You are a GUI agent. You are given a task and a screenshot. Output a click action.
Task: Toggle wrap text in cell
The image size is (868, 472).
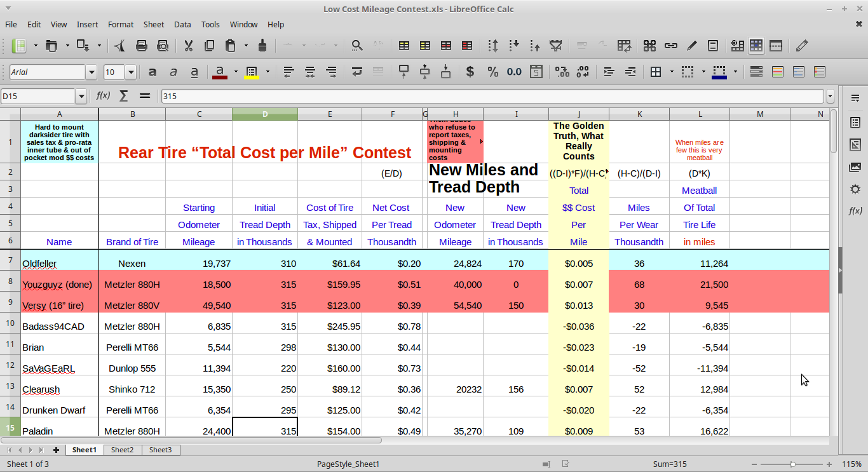357,72
